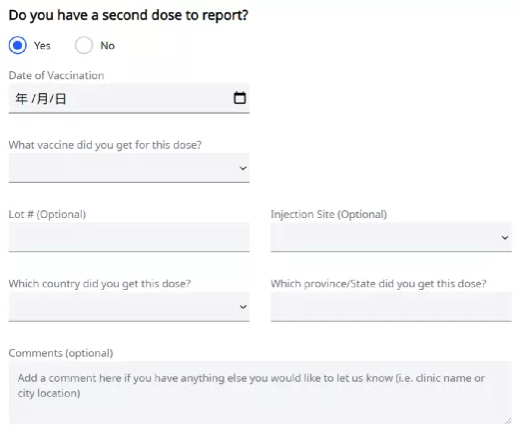This screenshot has width=520, height=429.
Task: Select the Yes radio button
Action: (x=18, y=45)
